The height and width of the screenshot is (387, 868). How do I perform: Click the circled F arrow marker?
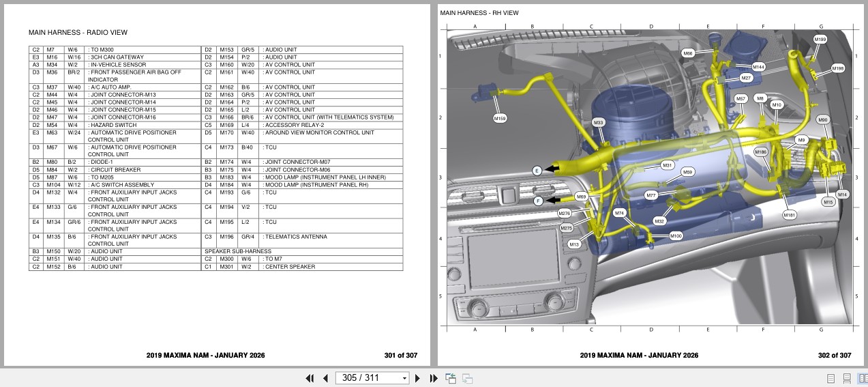538,201
